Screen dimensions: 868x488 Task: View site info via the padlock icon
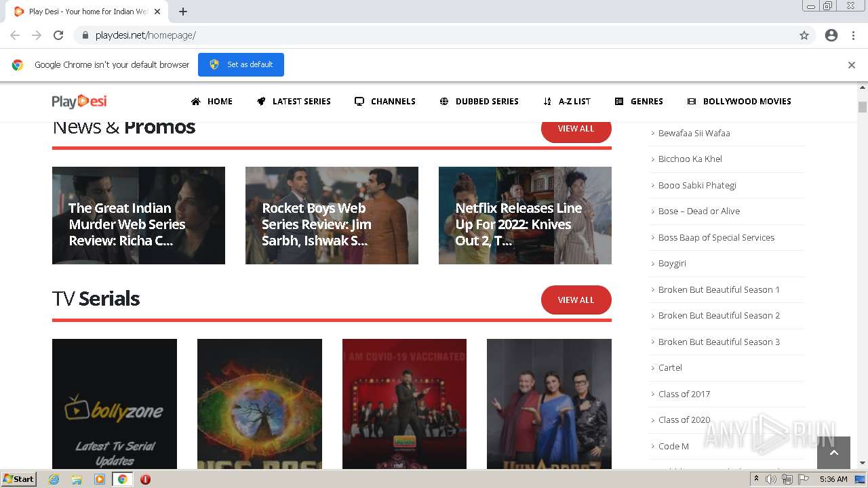(85, 35)
